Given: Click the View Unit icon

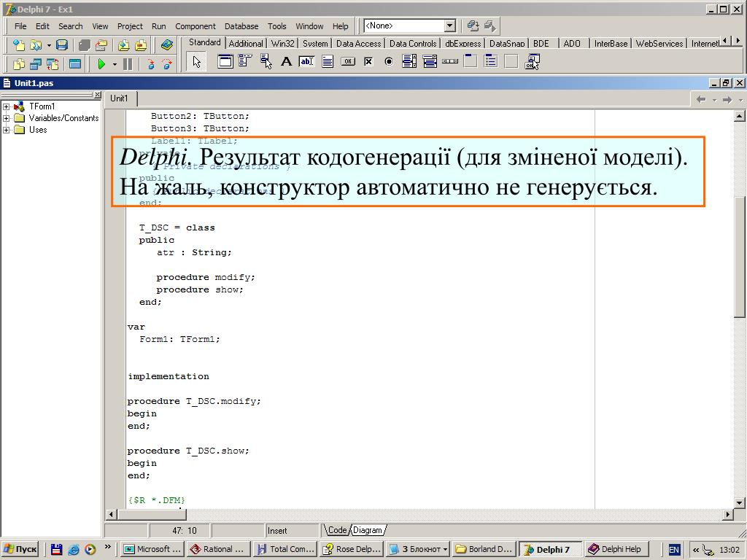Looking at the screenshot, I should tap(19, 64).
